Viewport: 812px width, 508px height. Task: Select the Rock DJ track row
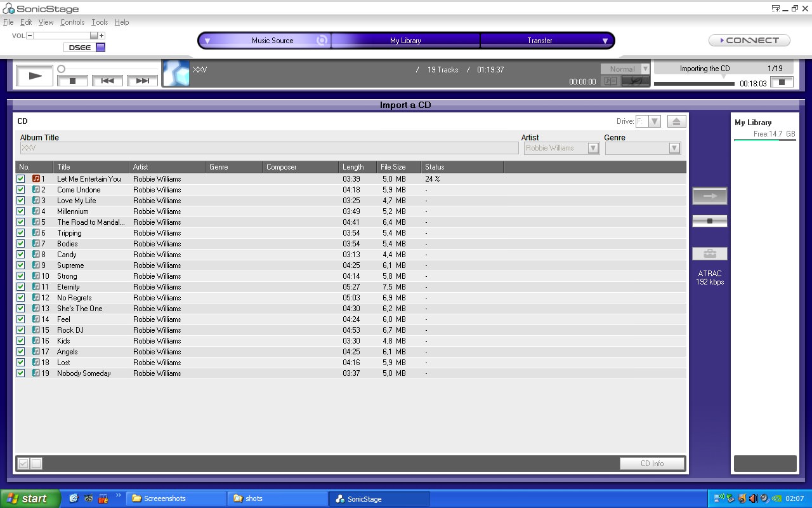(x=351, y=330)
